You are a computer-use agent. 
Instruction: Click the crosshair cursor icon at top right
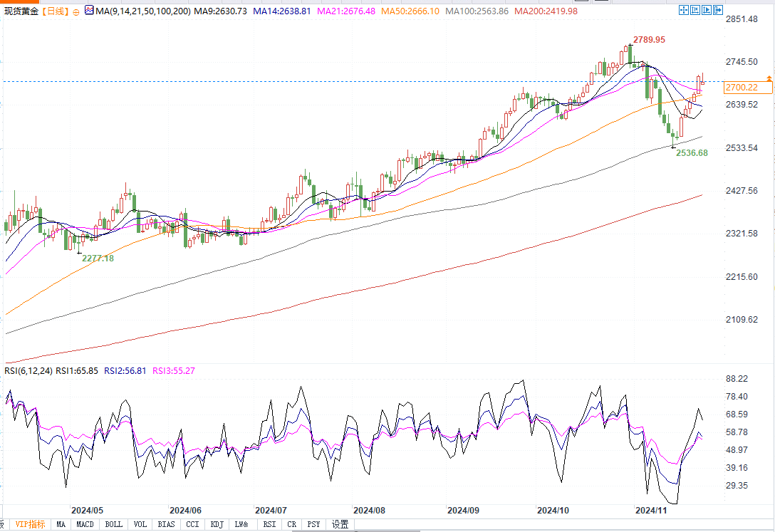coord(683,10)
